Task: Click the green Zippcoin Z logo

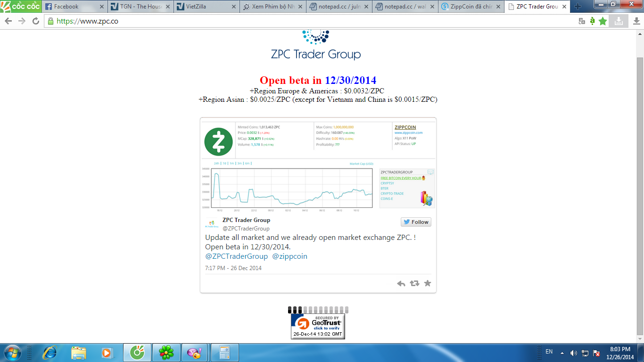Action: click(x=218, y=142)
